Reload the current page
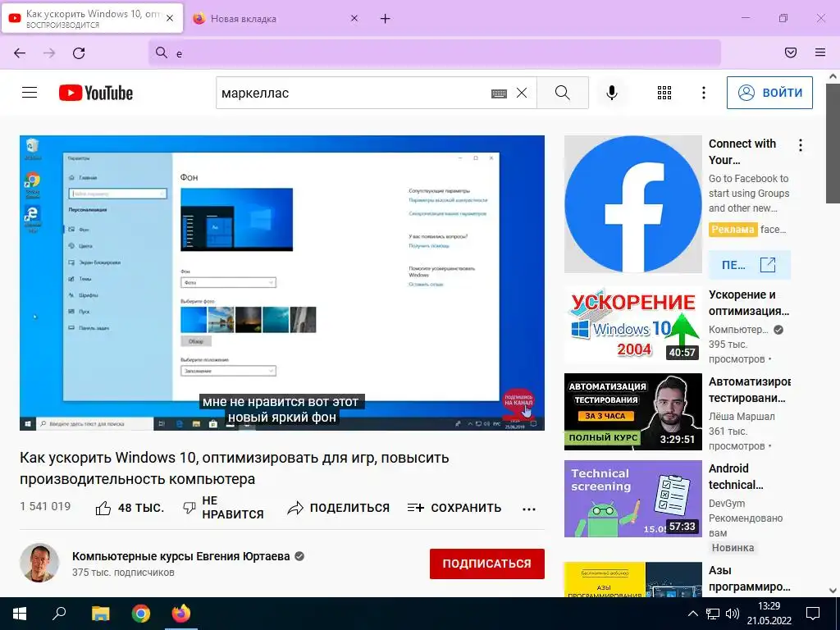This screenshot has width=840, height=630. click(79, 53)
